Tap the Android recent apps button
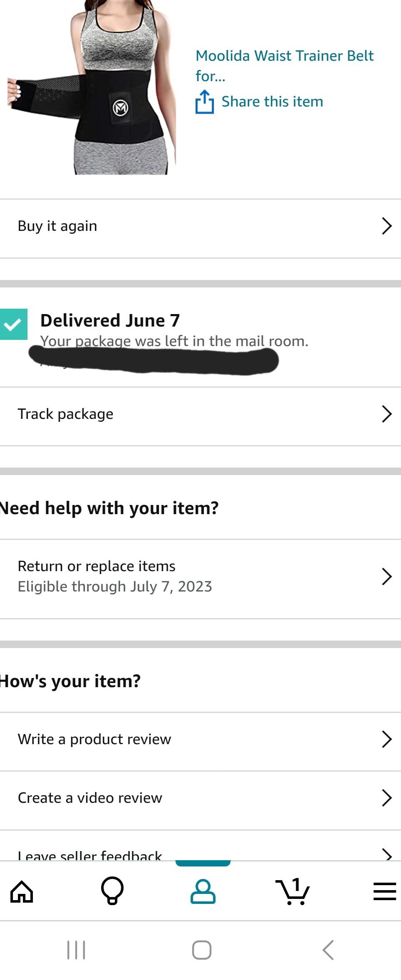 pos(76,950)
